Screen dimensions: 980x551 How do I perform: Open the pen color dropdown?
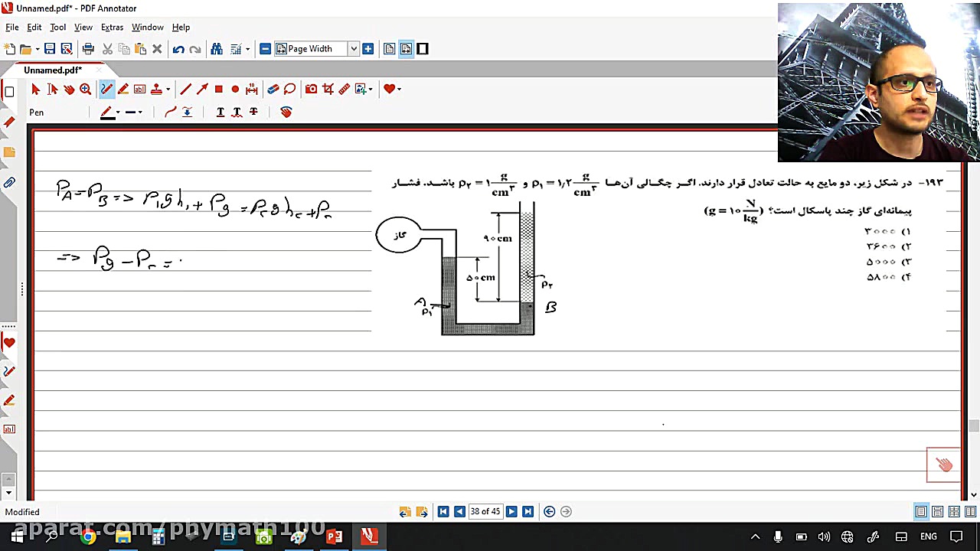pos(118,112)
